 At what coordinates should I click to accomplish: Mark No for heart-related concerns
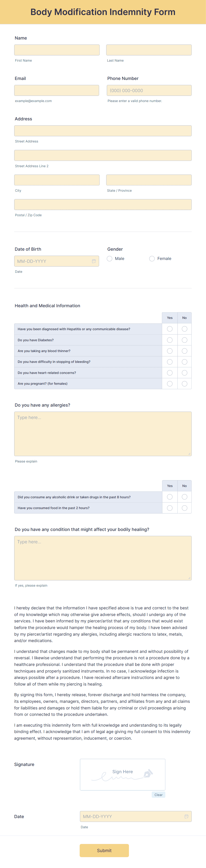pyautogui.click(x=184, y=373)
